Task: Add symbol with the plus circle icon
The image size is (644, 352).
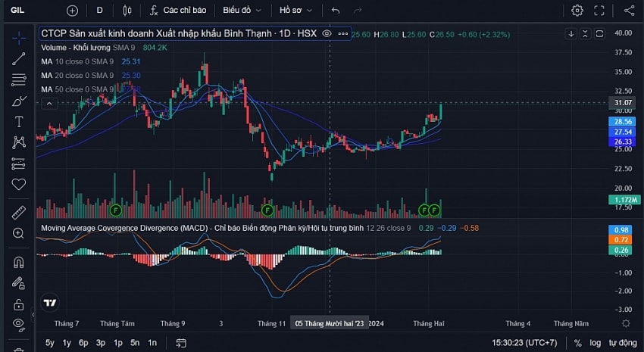Action: click(x=72, y=11)
